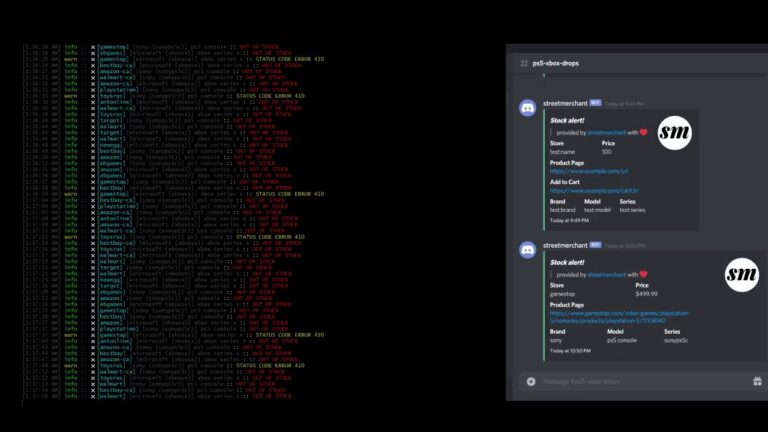Click the timestamp next to the second streetmerchant name
768x432 pixels.
click(x=624, y=246)
